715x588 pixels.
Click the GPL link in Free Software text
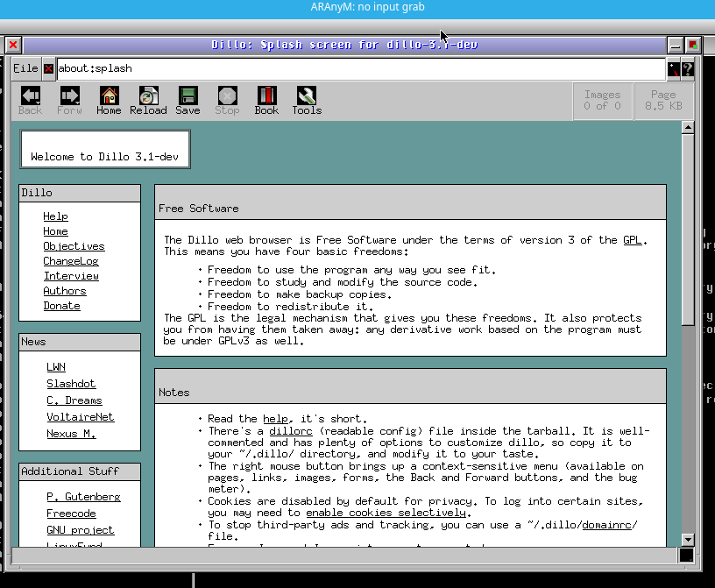(632, 240)
